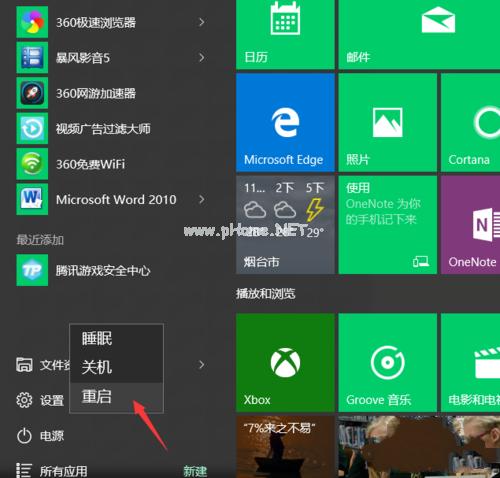This screenshot has width=500, height=478.
Task: Click the 播放和浏览 group heading
Action: [x=266, y=294]
